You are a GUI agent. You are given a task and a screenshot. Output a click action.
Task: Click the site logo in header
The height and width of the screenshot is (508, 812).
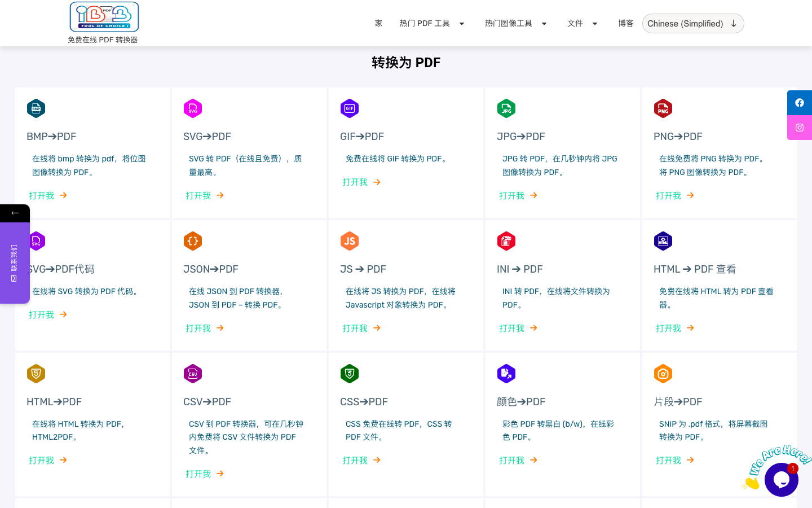click(x=104, y=17)
